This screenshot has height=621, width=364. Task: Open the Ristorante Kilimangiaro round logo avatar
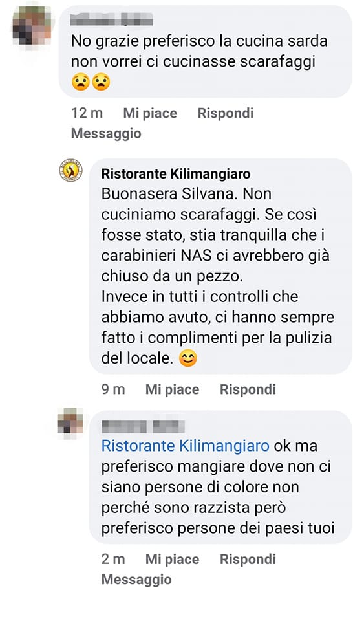[71, 170]
